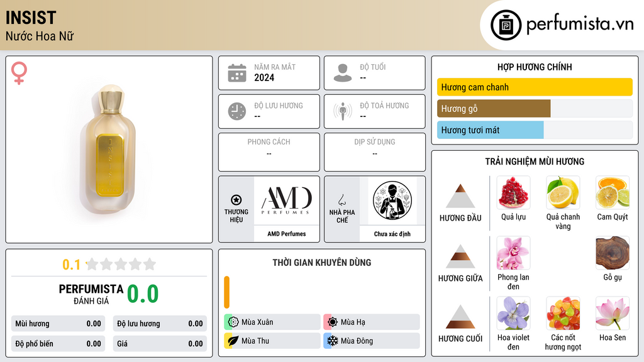This screenshot has height=362, width=644.
Task: Click the Độ phổ biến 0.00 score row
Action: [x=58, y=344]
